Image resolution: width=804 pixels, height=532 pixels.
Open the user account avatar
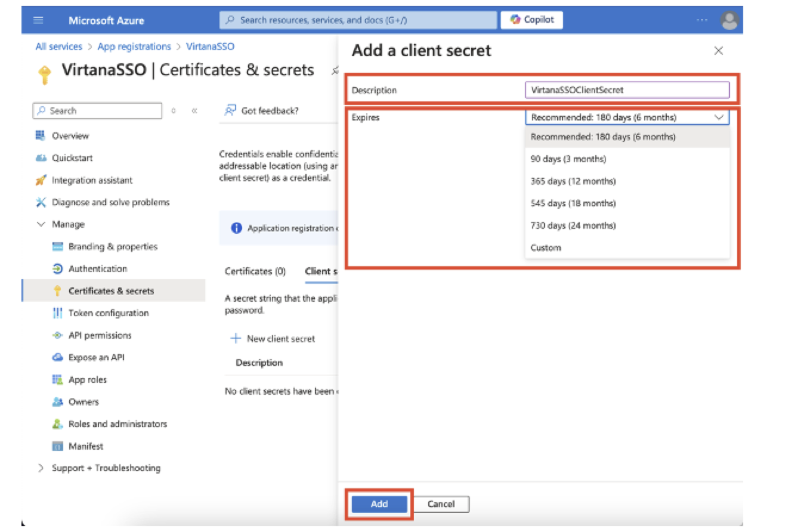[729, 20]
